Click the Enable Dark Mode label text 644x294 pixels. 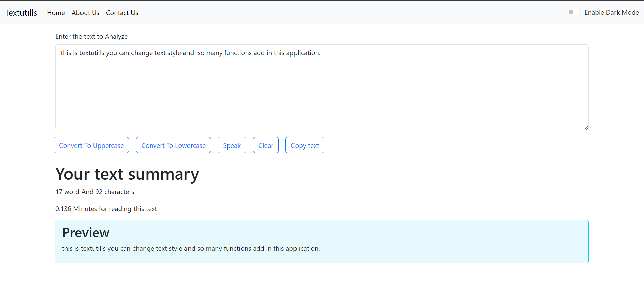pyautogui.click(x=611, y=12)
